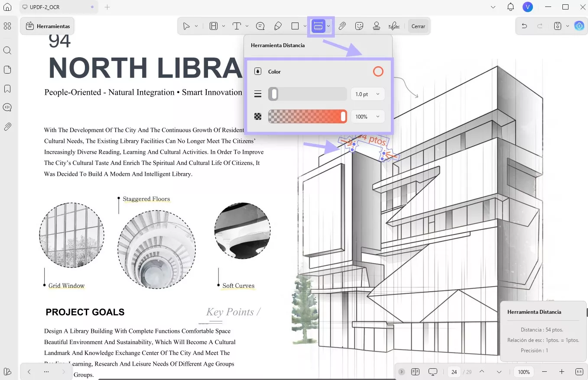588x380 pixels.
Task: Select the signature tool
Action: (394, 26)
